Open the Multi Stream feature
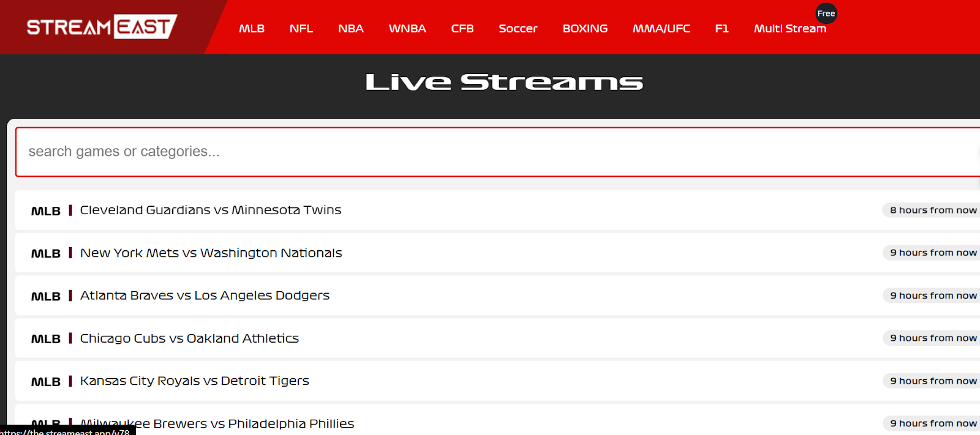This screenshot has width=980, height=435. [790, 29]
